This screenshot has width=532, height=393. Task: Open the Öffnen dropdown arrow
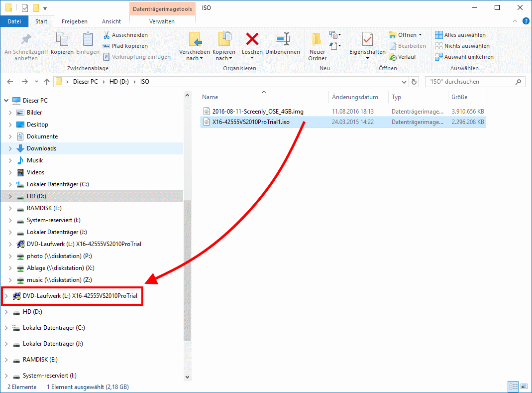pyautogui.click(x=421, y=35)
